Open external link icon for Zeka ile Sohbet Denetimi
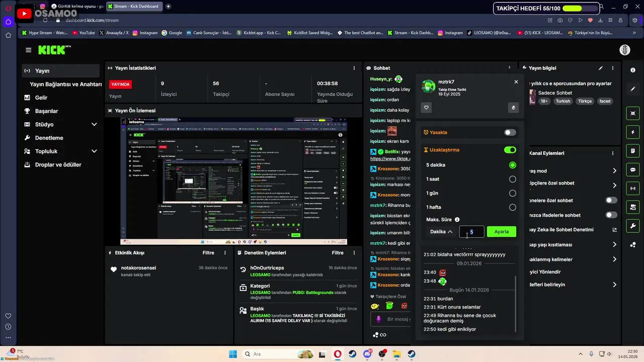Screen dimensions: 644x362 pyautogui.click(x=614, y=230)
